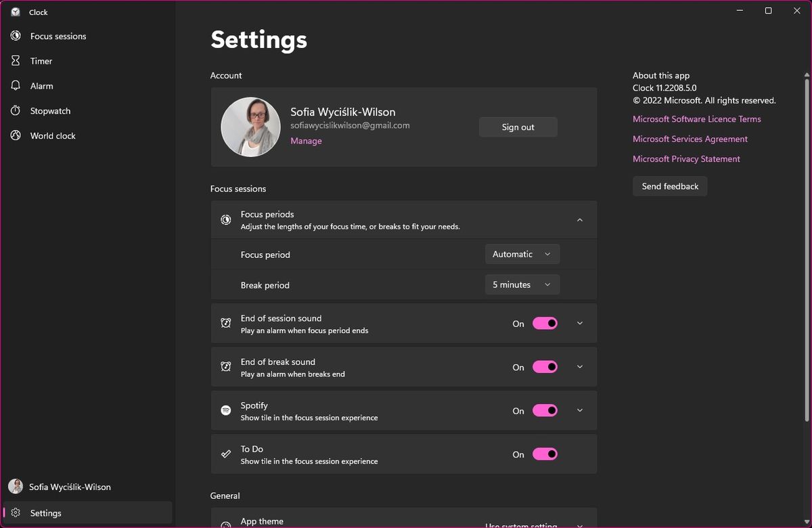Toggle off the Spotify tile
Image resolution: width=812 pixels, height=528 pixels.
pos(545,410)
